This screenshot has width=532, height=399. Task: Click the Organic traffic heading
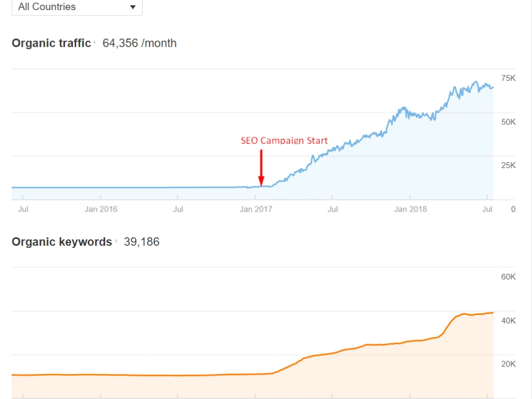[51, 43]
